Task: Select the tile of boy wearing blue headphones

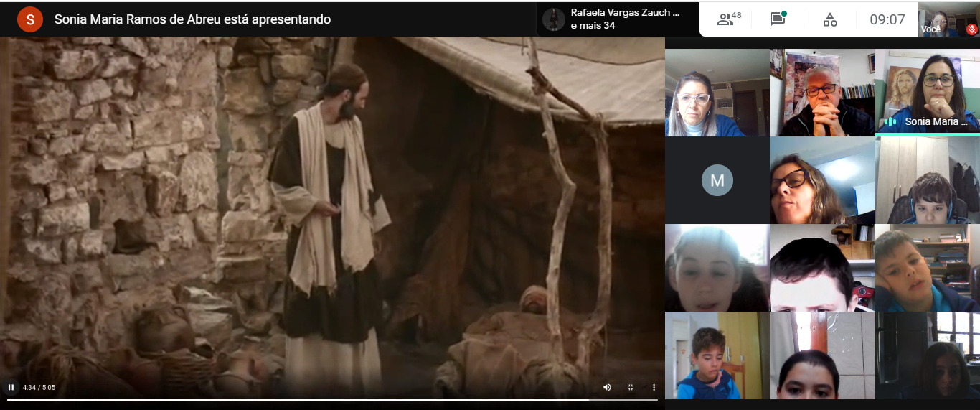Action: [927, 180]
